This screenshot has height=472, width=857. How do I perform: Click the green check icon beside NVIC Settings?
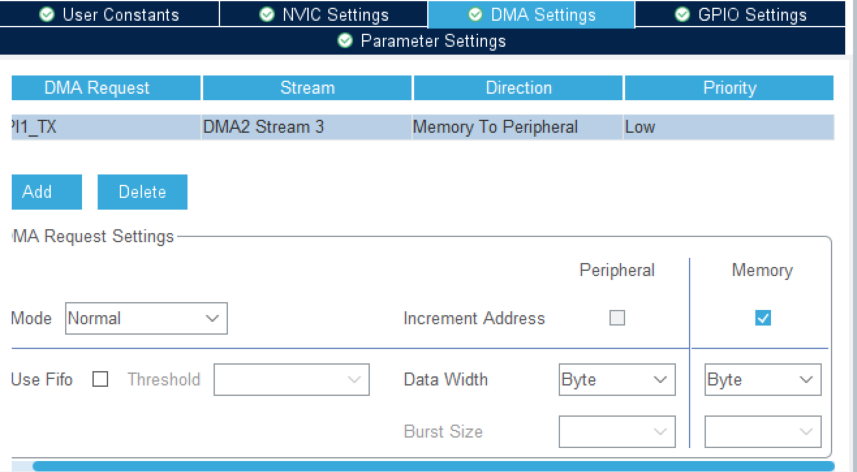coord(267,15)
